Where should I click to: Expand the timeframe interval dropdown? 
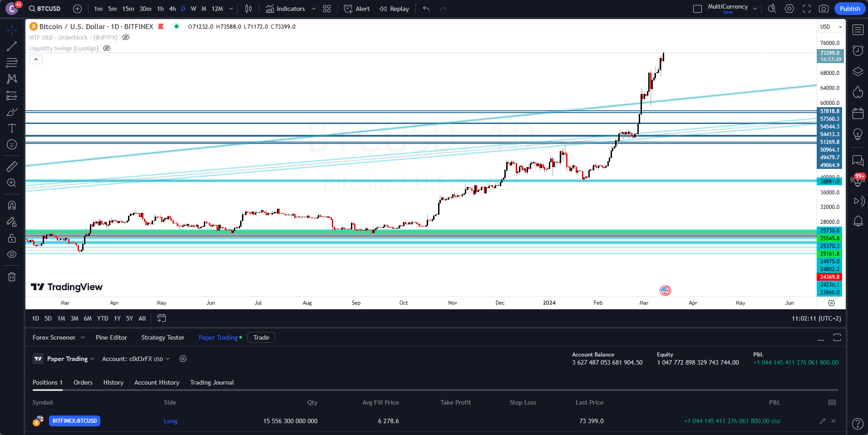(x=231, y=9)
